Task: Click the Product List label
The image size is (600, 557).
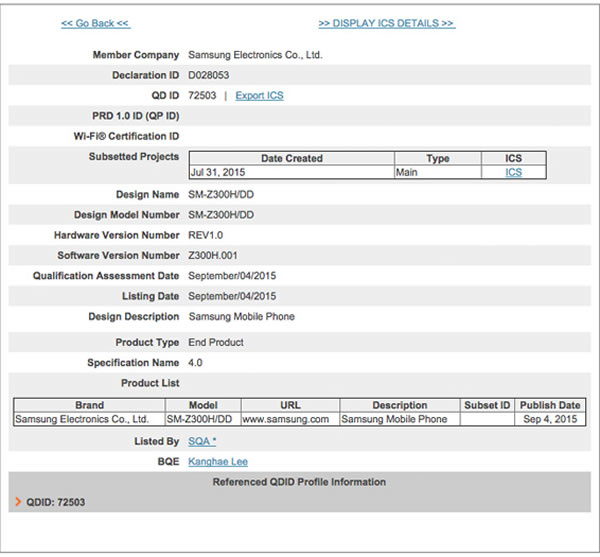Action: coord(150,383)
